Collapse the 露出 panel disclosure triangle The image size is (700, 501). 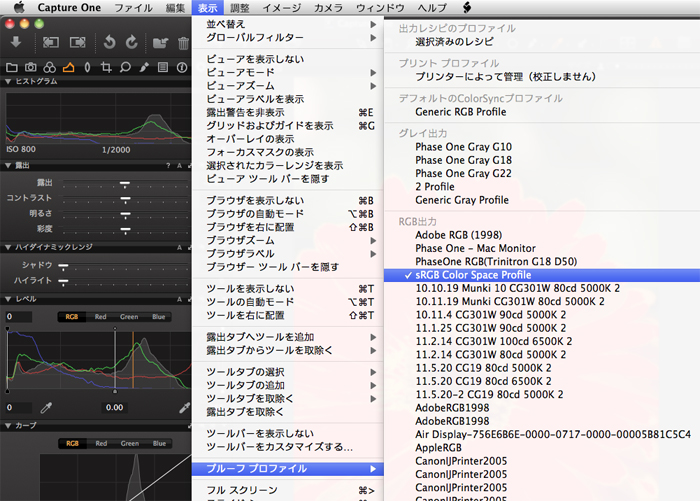[x=8, y=166]
